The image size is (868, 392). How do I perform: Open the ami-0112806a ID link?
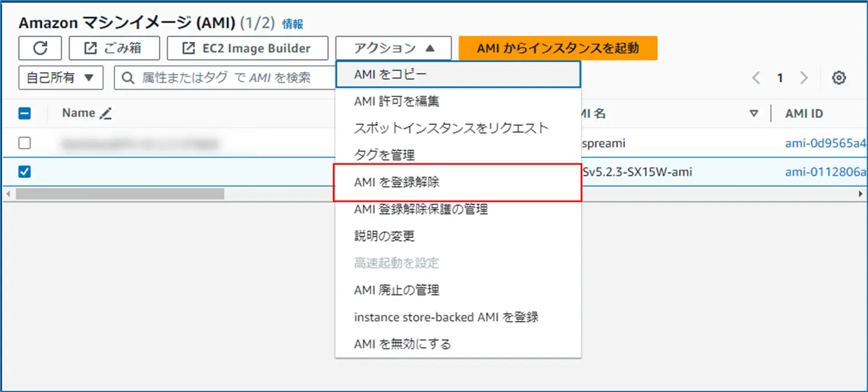coord(826,172)
